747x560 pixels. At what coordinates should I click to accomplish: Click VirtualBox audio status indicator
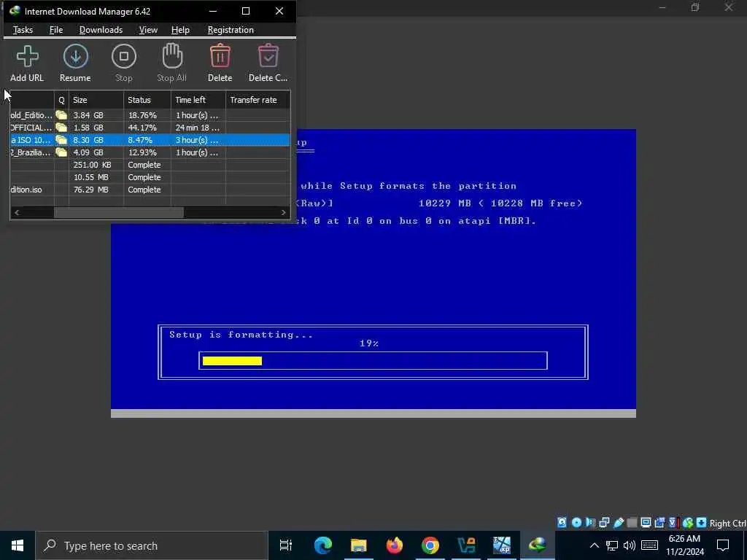[x=590, y=522]
